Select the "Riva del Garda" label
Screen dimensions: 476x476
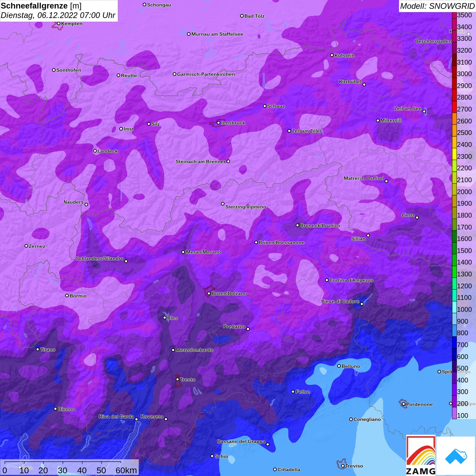point(116,417)
